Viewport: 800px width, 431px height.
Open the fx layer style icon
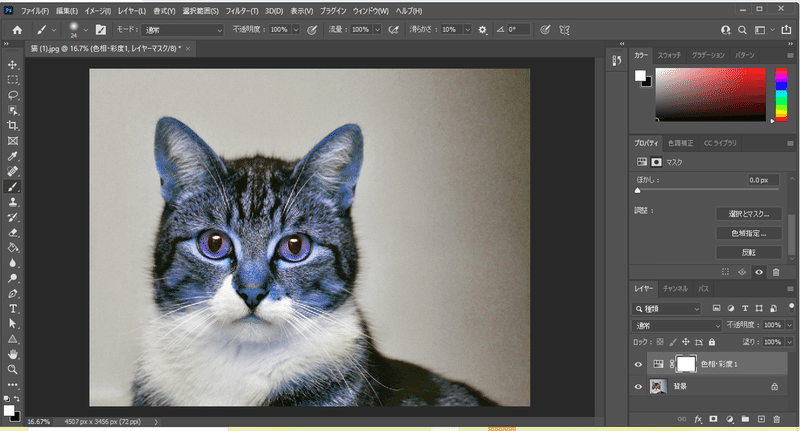[697, 418]
